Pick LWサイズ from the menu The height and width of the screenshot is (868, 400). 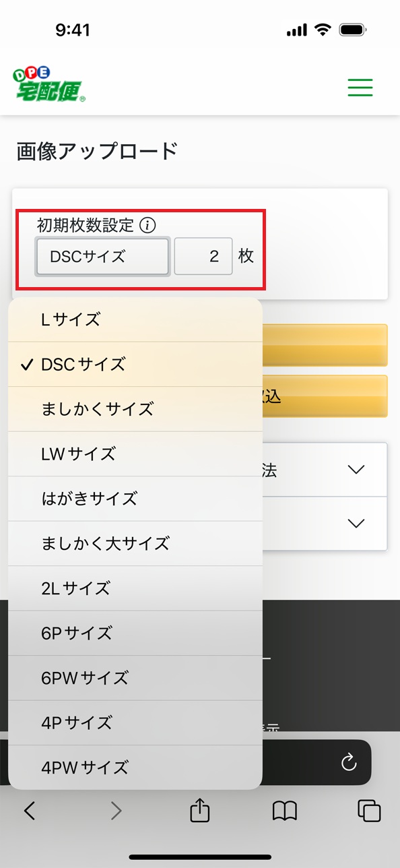tap(135, 454)
